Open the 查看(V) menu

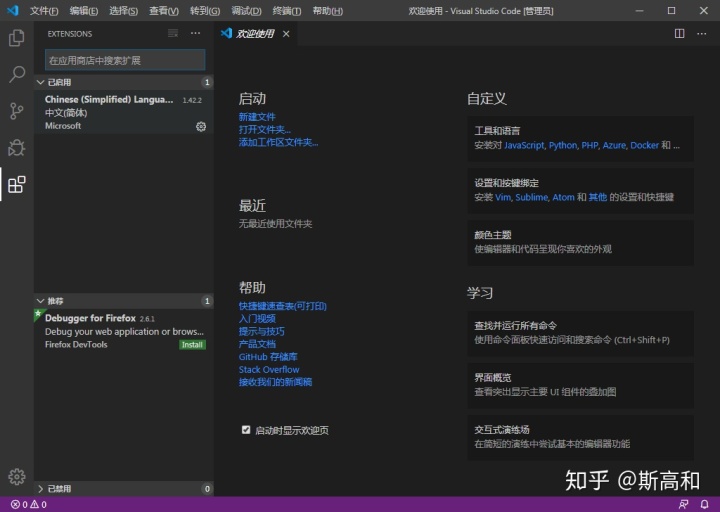(x=164, y=11)
